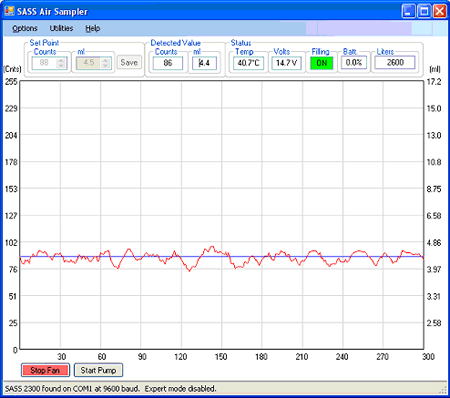This screenshot has width=450, height=398.
Task: Click the right axis label 4.86
Action: coord(434,243)
